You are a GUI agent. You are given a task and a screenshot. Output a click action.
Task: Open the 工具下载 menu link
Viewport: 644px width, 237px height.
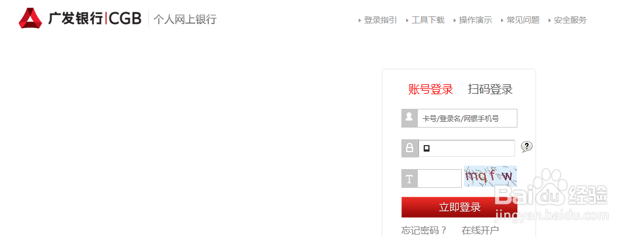pyautogui.click(x=428, y=20)
